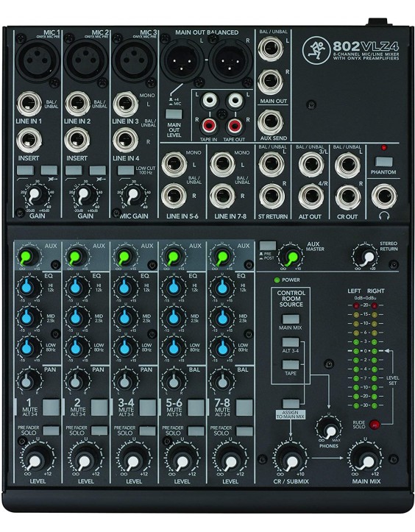Click the channel 1 GAIN knob

coord(35,196)
